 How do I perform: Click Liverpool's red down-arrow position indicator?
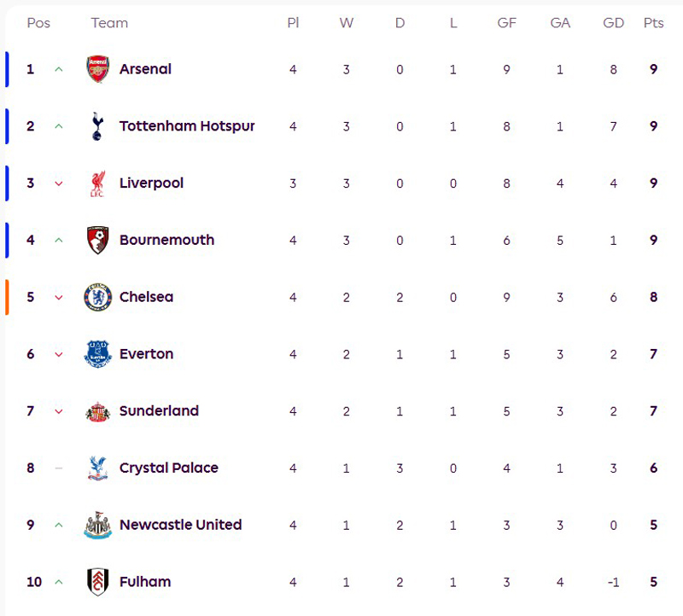59,183
